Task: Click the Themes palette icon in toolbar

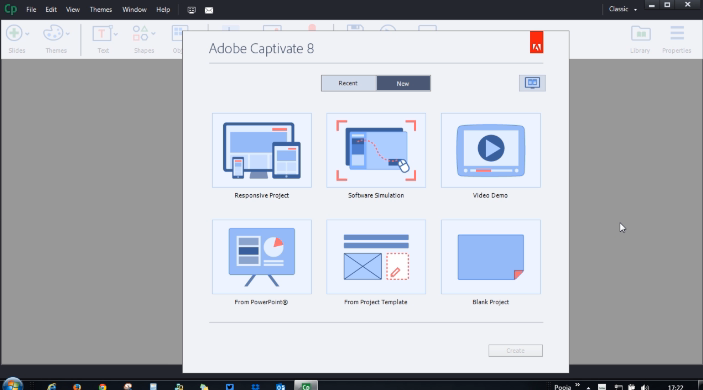Action: tap(53, 33)
